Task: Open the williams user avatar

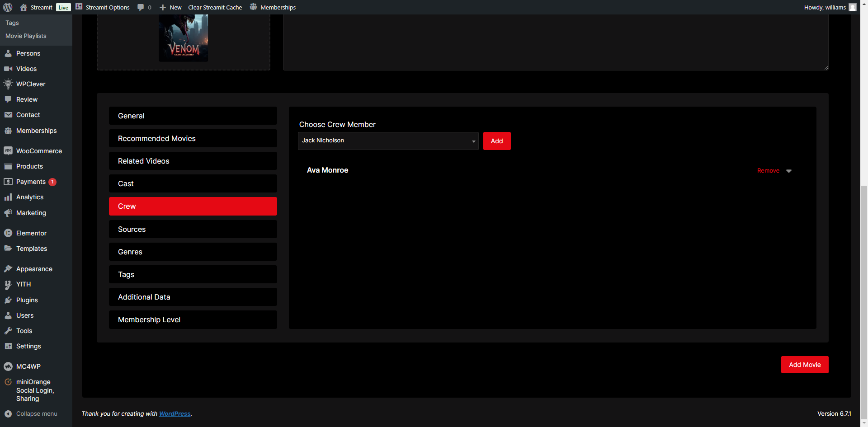Action: point(853,7)
